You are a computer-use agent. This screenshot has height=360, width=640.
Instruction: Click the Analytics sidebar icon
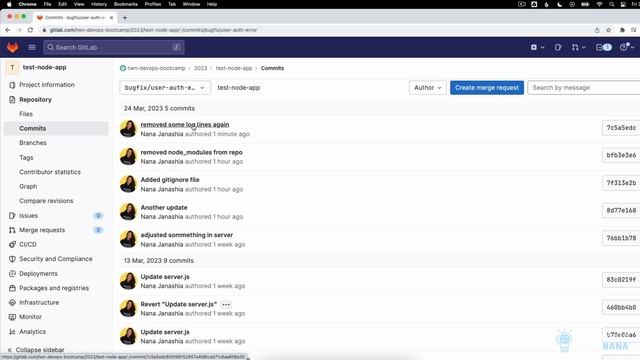[x=12, y=331]
